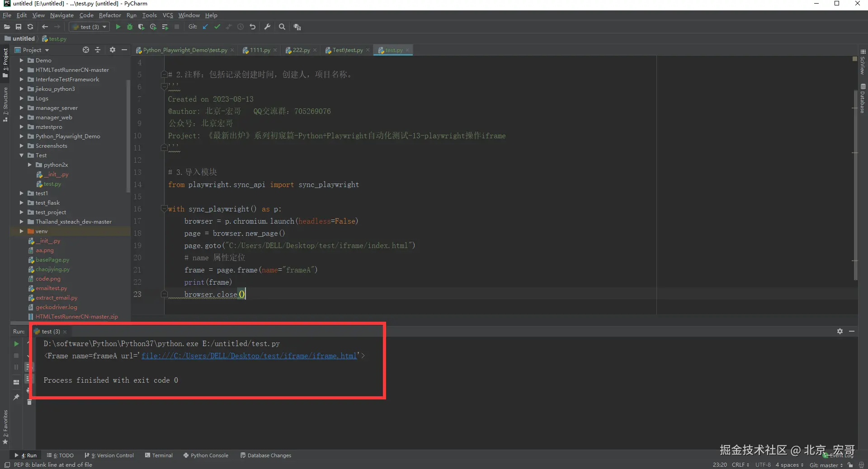Open Project panel gear options
Screen dimensions: 868x469
[x=113, y=50]
